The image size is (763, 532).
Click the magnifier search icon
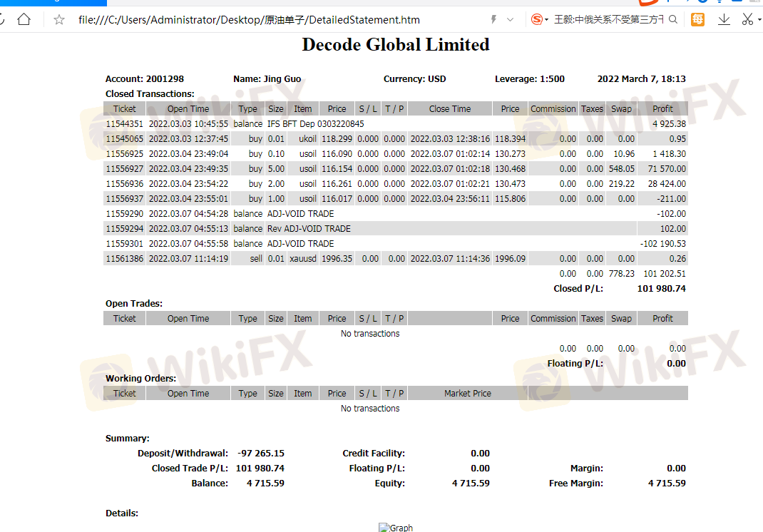pyautogui.click(x=673, y=19)
